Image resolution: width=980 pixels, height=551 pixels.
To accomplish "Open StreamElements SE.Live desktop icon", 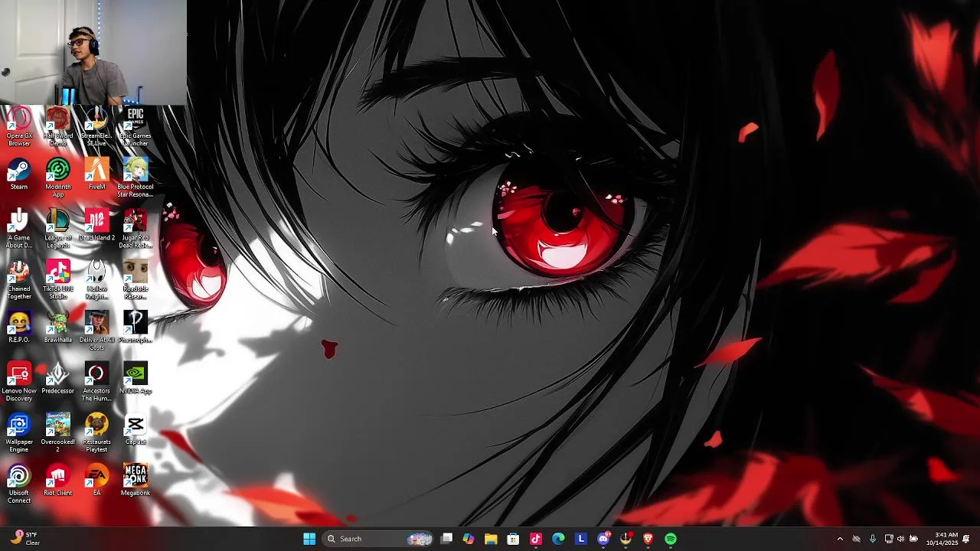I will 96,127.
